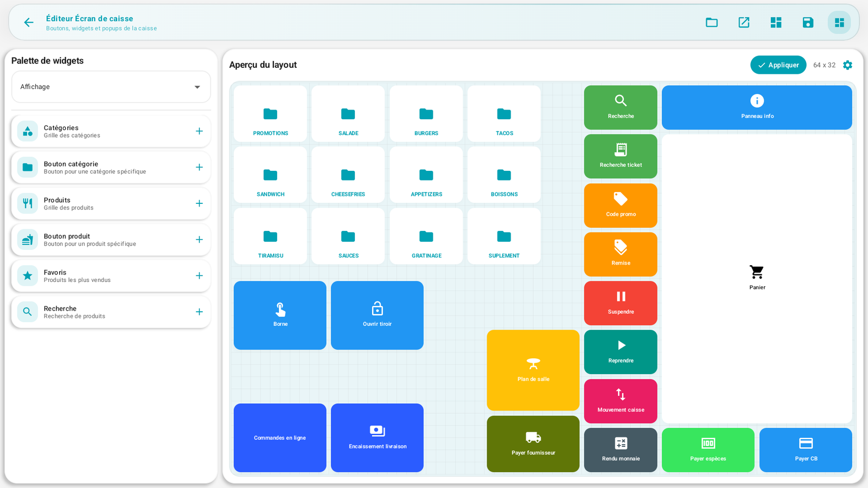Select the Borne tile
The height and width of the screenshot is (488, 868).
click(280, 316)
